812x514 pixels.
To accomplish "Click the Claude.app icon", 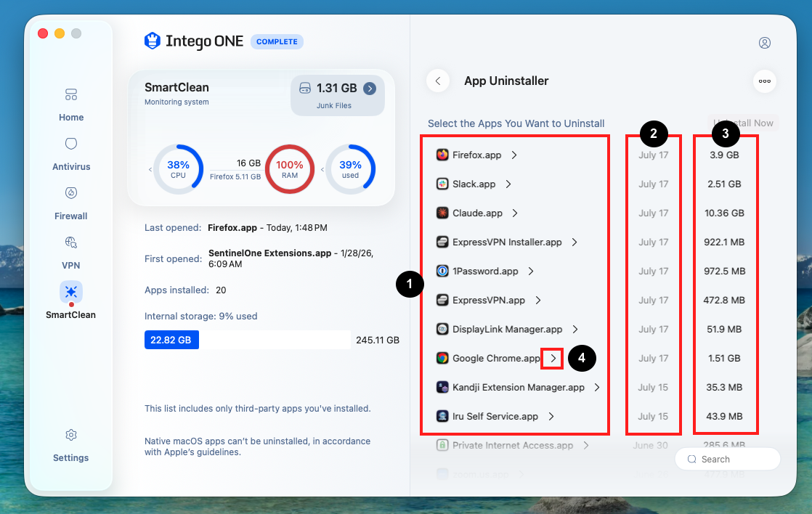I will [442, 213].
